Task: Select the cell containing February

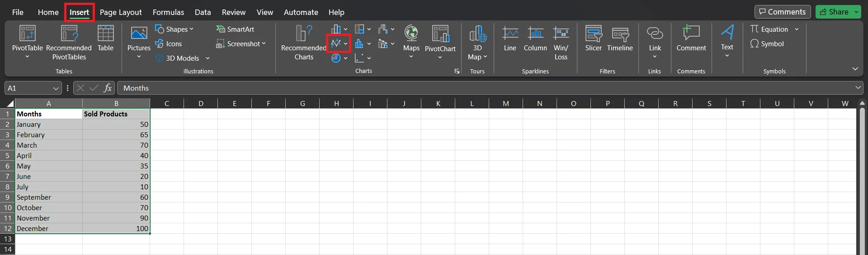Action: point(49,135)
